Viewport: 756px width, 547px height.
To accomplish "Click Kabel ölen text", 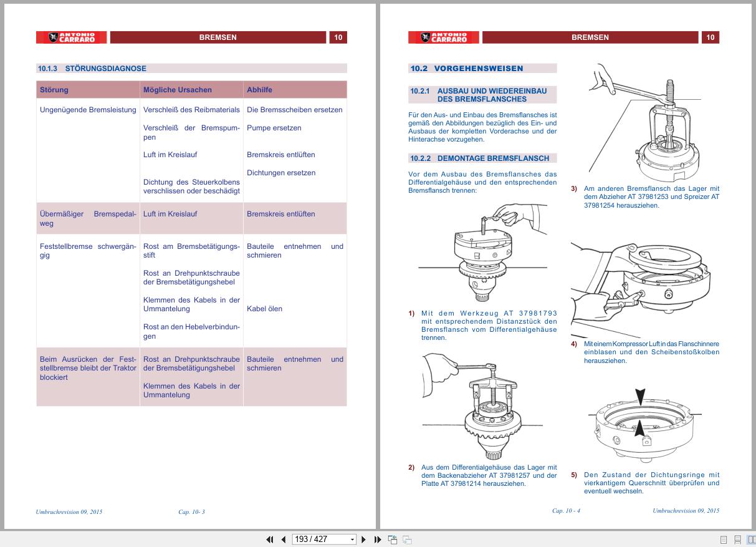I will [x=264, y=309].
